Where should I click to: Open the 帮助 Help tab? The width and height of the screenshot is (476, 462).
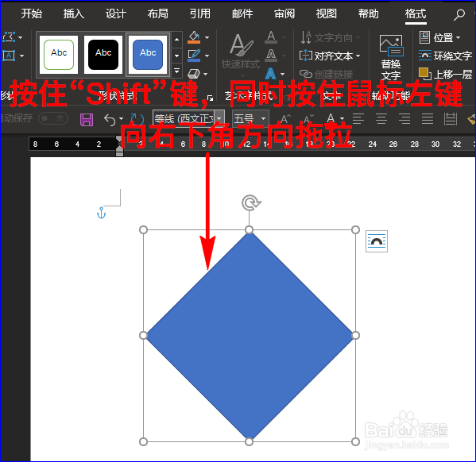pos(369,13)
